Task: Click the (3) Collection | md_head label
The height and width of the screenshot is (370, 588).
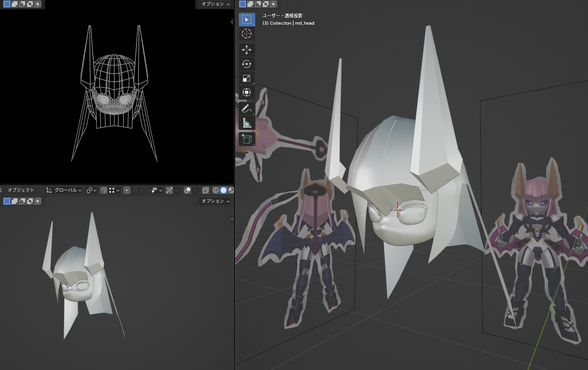Action: (x=288, y=23)
